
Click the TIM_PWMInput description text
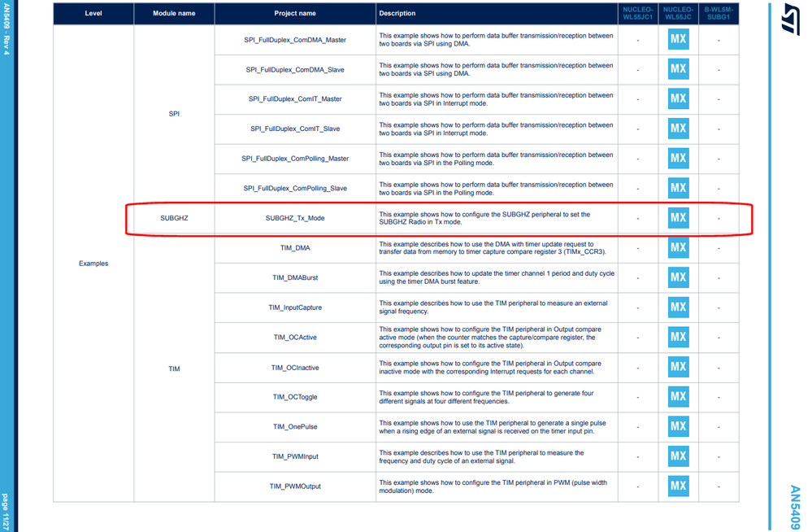point(482,457)
